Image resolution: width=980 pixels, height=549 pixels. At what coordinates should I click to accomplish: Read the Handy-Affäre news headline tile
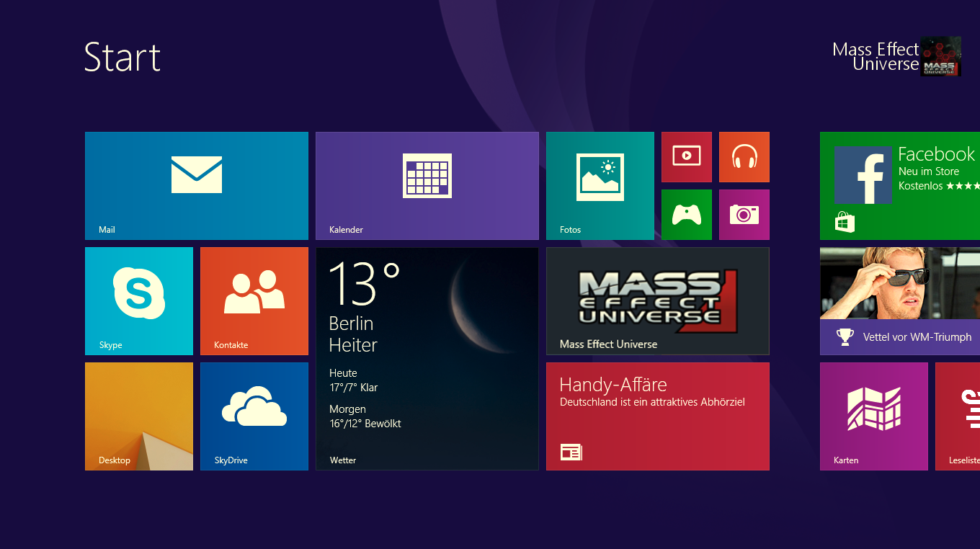click(x=657, y=416)
